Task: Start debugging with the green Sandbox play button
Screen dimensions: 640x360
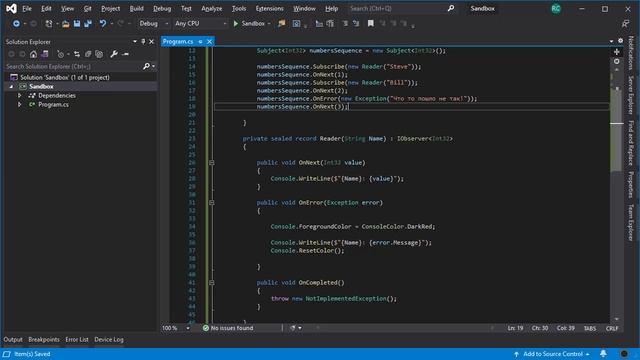Action: pyautogui.click(x=249, y=24)
